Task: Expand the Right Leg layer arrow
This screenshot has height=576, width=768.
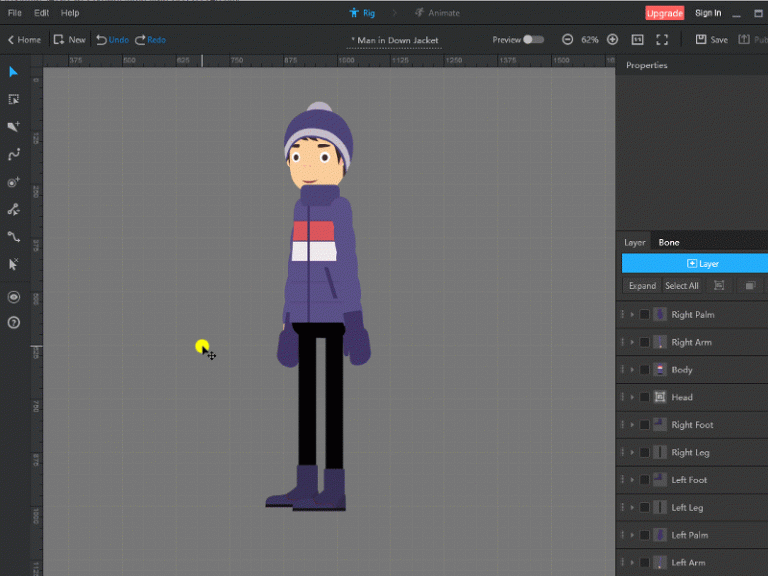Action: [x=632, y=453]
